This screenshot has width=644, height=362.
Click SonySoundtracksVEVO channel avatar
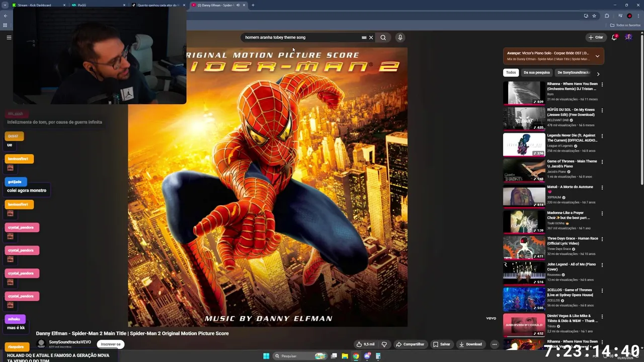click(41, 344)
